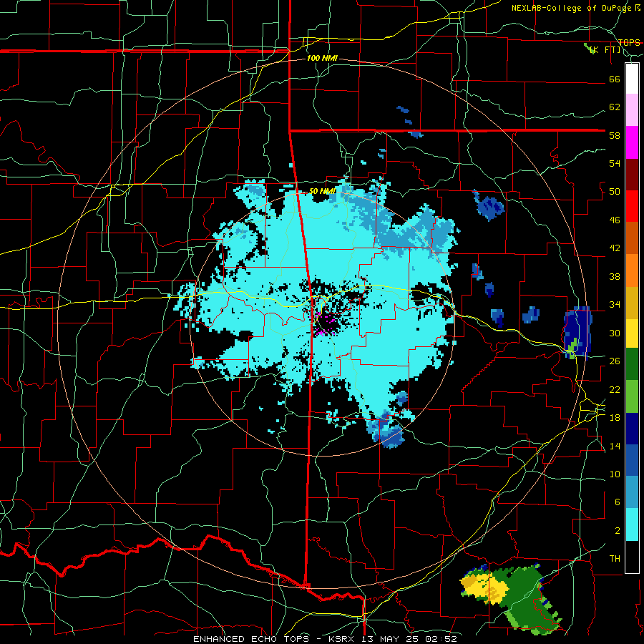Click the TH threshold label
The height and width of the screenshot is (644, 644).
[615, 559]
